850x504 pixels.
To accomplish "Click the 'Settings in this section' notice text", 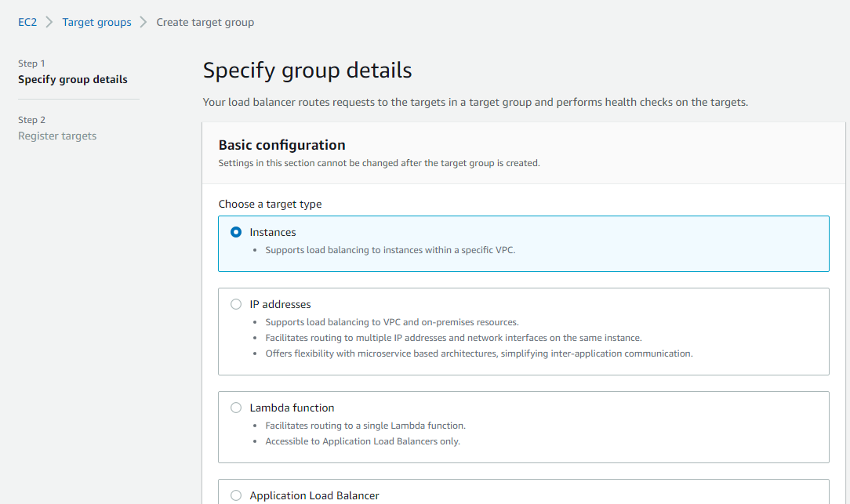I will [x=379, y=163].
